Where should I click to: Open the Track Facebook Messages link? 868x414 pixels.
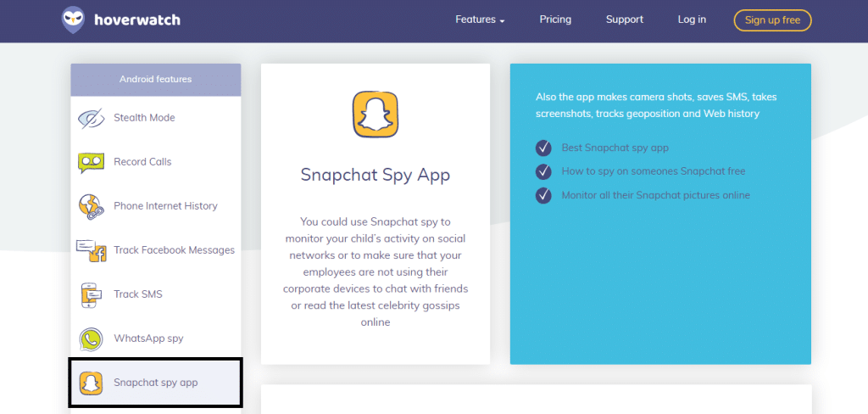[175, 250]
